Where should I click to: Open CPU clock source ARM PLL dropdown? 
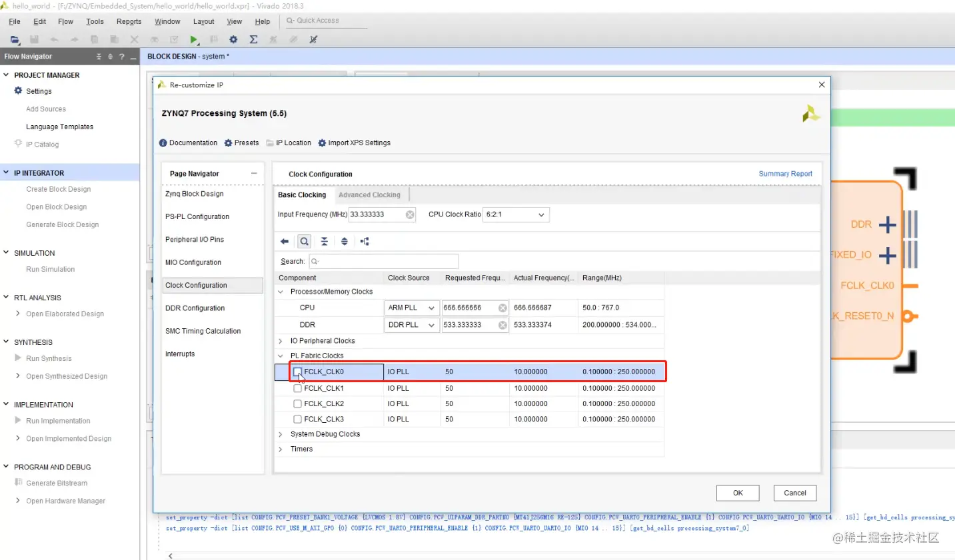(412, 308)
